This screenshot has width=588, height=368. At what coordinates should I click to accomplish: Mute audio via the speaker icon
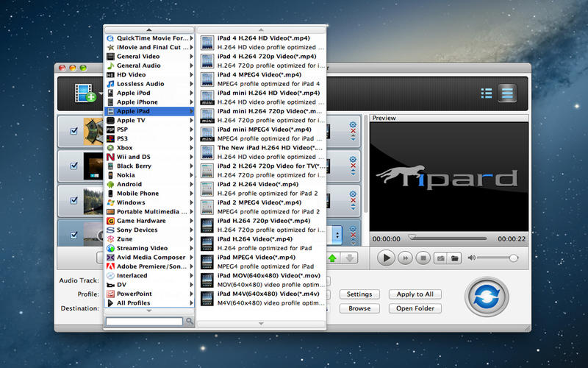pyautogui.click(x=471, y=258)
